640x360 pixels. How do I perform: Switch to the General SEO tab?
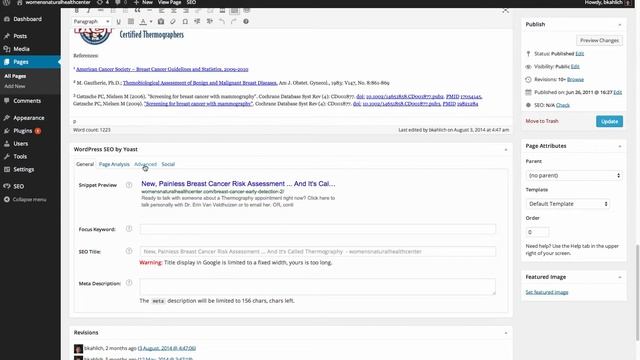point(85,164)
